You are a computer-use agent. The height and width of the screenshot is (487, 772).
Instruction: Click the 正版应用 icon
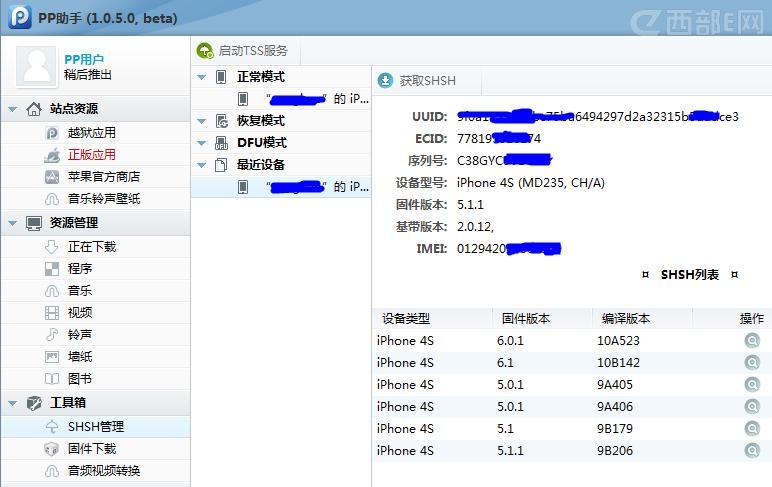(x=52, y=155)
